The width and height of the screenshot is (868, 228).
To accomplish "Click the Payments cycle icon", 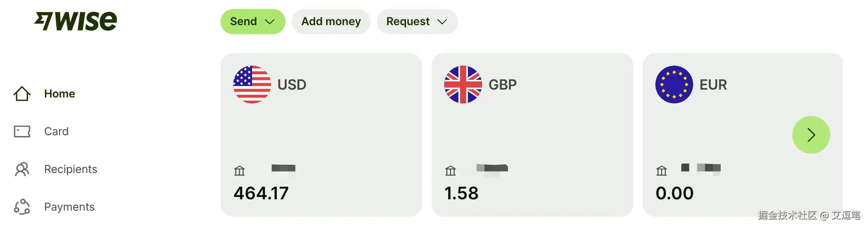I will [x=22, y=207].
